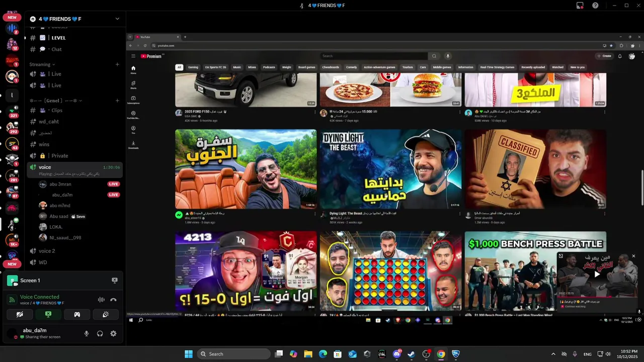Add a channel to the Streaming category
The image size is (644, 362).
[117, 64]
